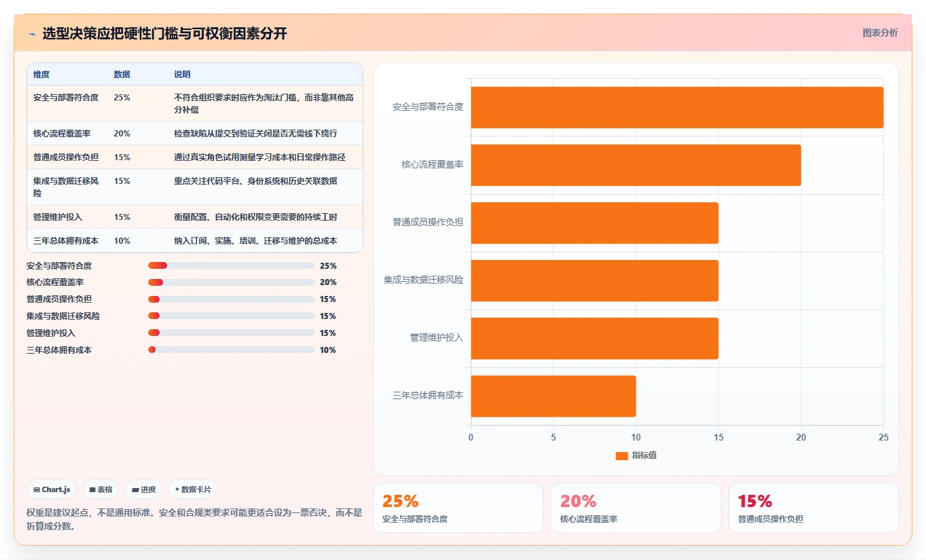Click the footnote text starting 权重是建议起点
This screenshot has height=560, width=926.
coord(194,519)
